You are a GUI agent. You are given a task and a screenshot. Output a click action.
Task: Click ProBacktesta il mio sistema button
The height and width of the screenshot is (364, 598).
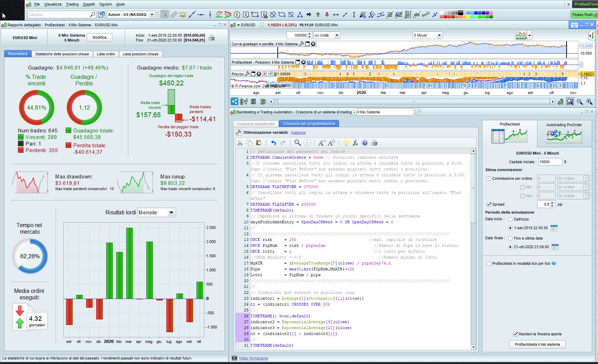(537, 344)
